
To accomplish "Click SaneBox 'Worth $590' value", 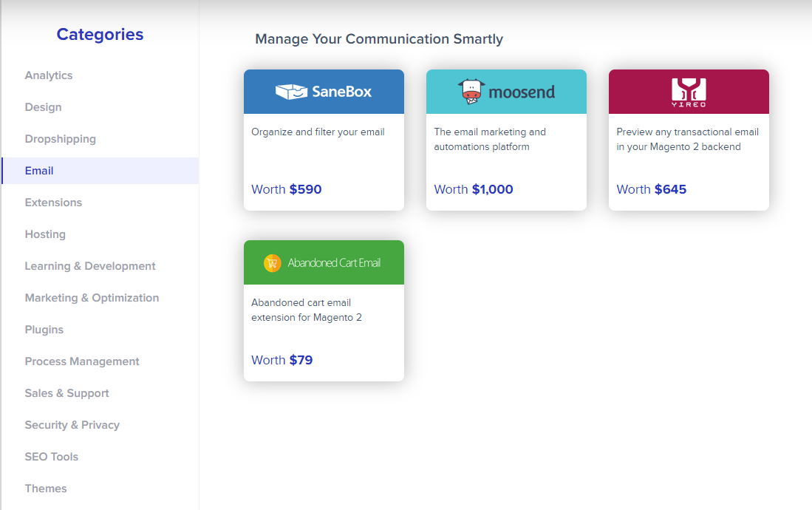I will (287, 189).
